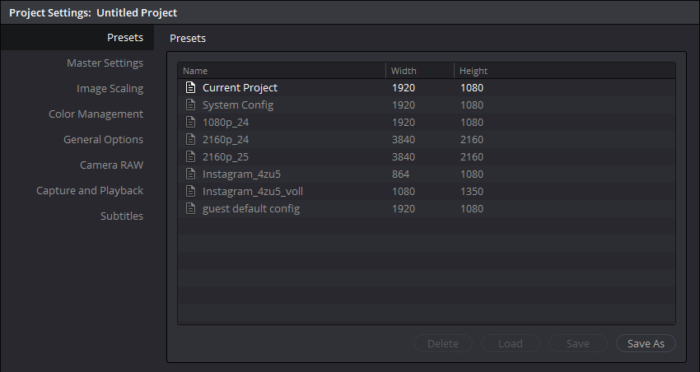Select the 2160p_24 preset name
The height and width of the screenshot is (372, 700).
[x=225, y=139]
